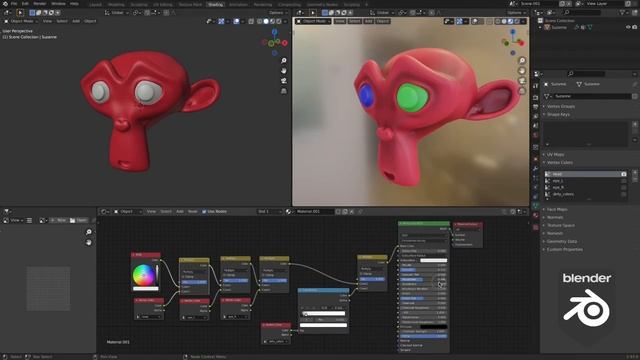Expand the Vertex Groups panel
The image size is (640, 360).
(561, 107)
